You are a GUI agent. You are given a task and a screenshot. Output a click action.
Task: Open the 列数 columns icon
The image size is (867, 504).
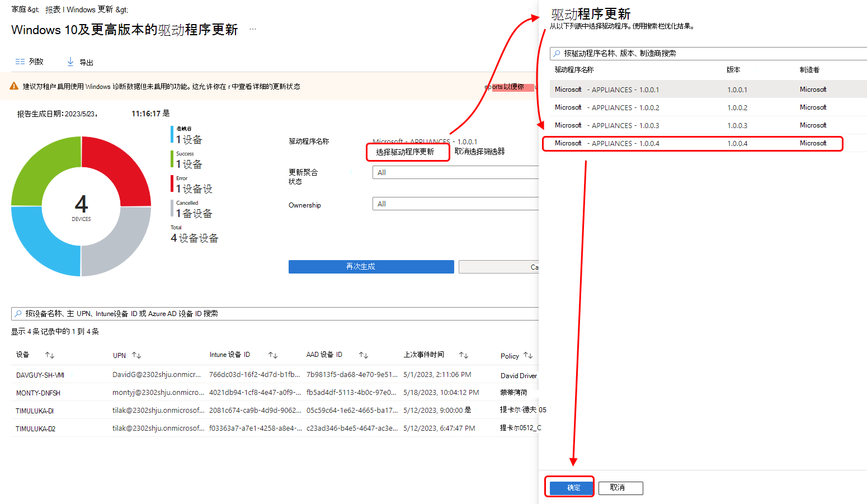click(20, 62)
